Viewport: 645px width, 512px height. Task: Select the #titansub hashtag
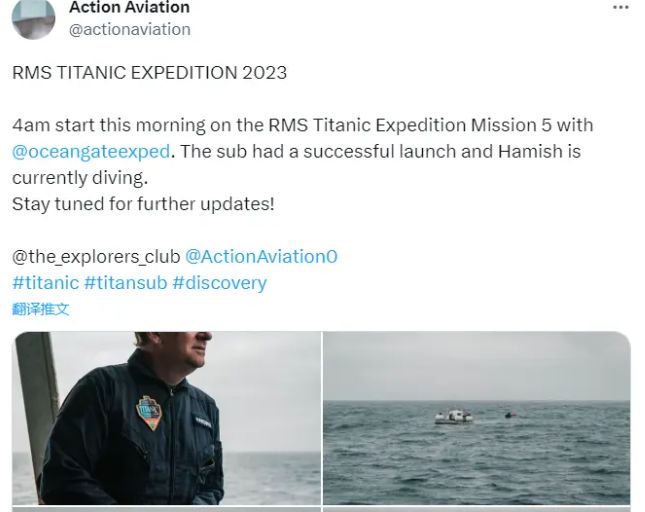point(125,283)
